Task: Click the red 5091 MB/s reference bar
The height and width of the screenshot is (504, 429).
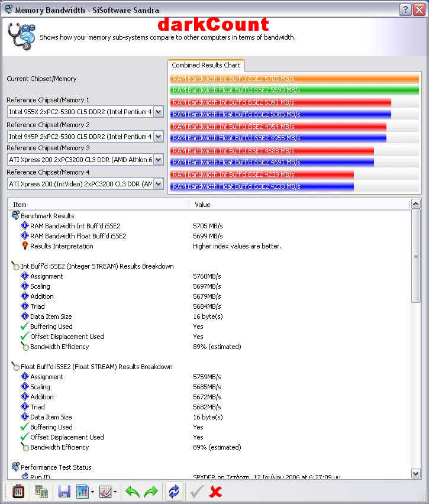Action: click(x=280, y=102)
